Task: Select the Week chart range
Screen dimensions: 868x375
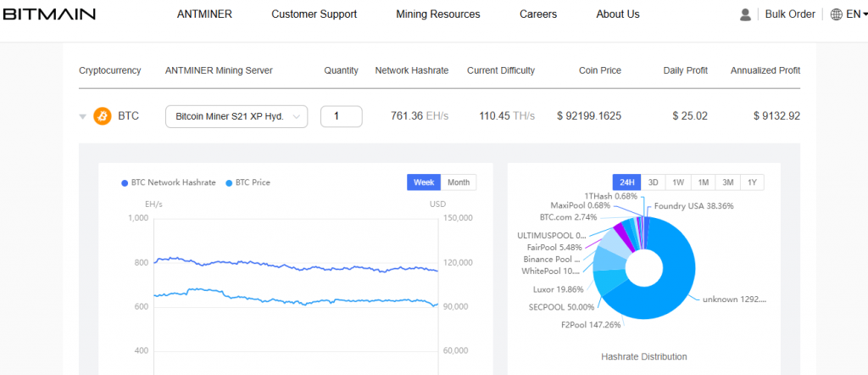Action: [424, 182]
